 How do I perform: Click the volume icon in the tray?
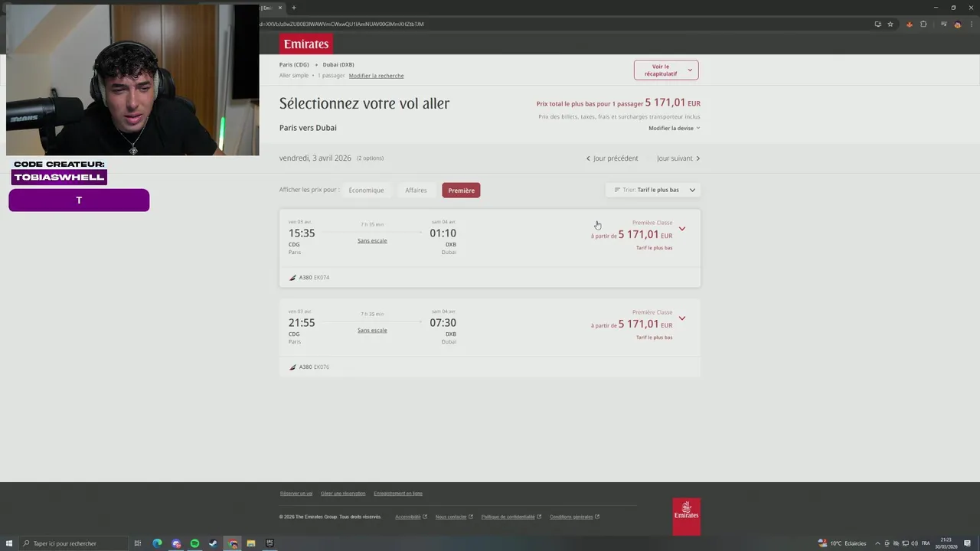[x=914, y=543]
